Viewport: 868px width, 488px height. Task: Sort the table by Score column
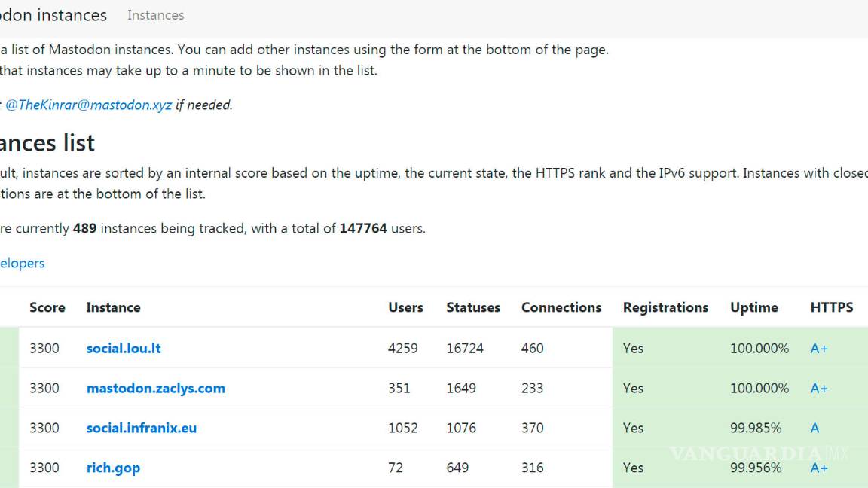[x=47, y=307]
